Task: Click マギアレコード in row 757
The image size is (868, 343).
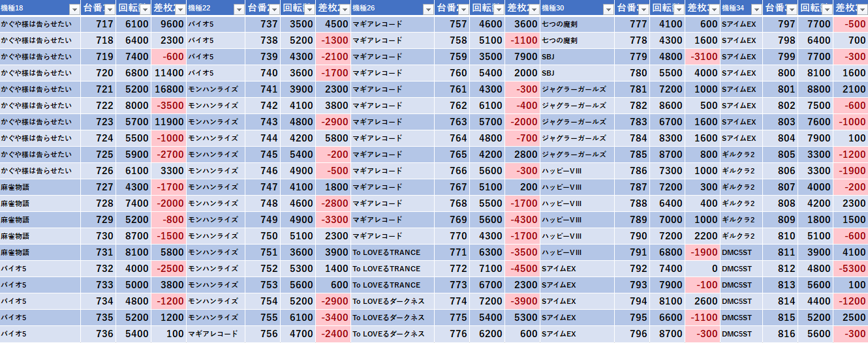Action: (x=393, y=24)
